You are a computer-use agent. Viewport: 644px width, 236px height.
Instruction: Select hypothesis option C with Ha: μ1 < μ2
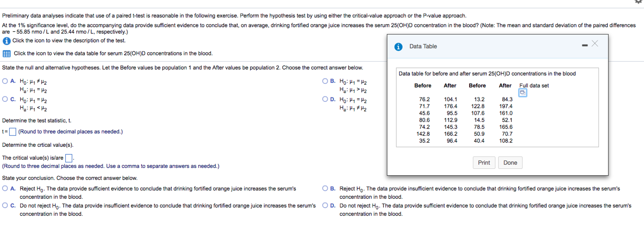[5, 99]
